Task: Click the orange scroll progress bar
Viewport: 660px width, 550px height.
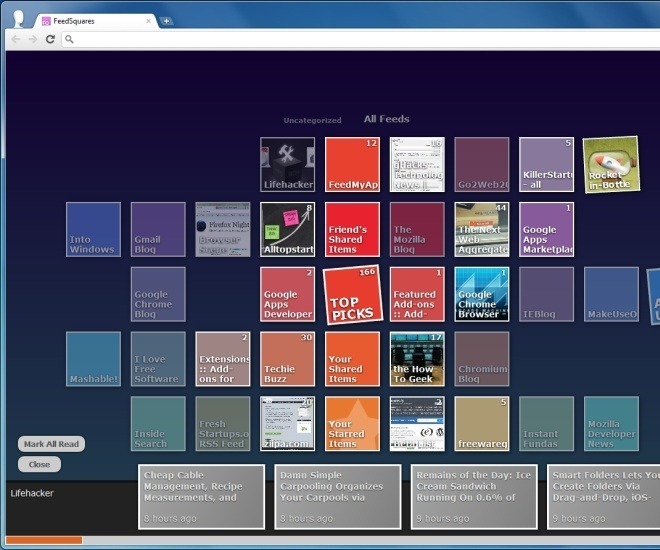Action: (x=44, y=540)
